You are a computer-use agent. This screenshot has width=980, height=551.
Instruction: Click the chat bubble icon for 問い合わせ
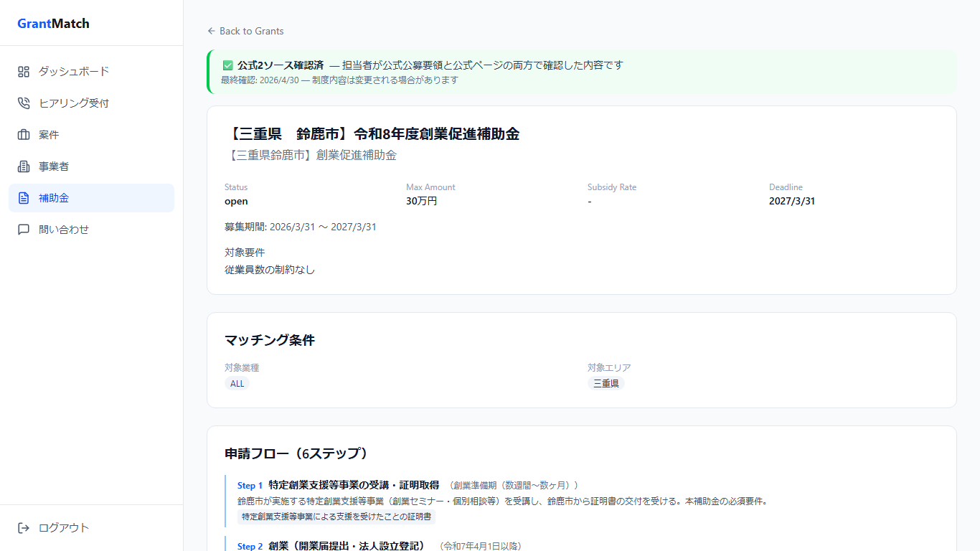[x=23, y=229]
